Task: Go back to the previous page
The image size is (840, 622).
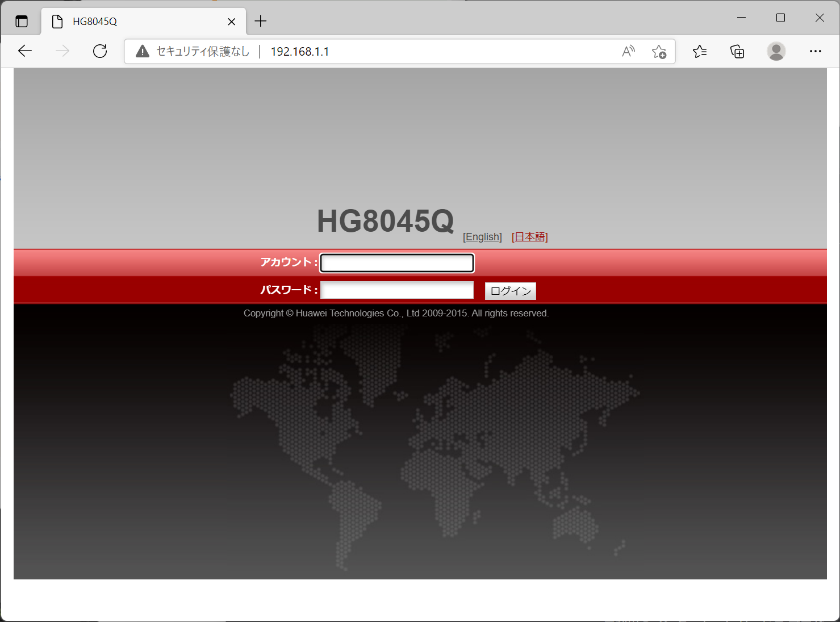Action: click(x=25, y=51)
